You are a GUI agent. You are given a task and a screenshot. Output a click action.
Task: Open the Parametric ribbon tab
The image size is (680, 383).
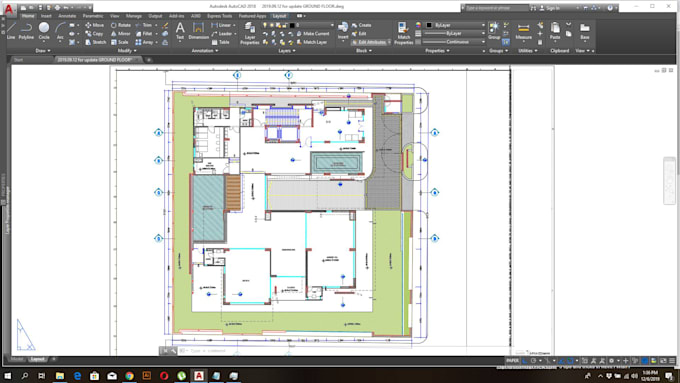pyautogui.click(x=93, y=16)
